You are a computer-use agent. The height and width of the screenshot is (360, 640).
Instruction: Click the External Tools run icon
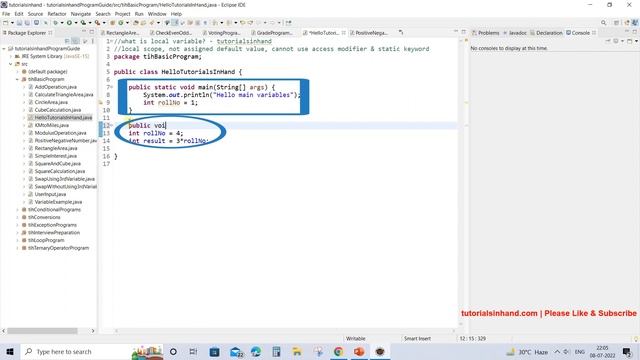97,22
